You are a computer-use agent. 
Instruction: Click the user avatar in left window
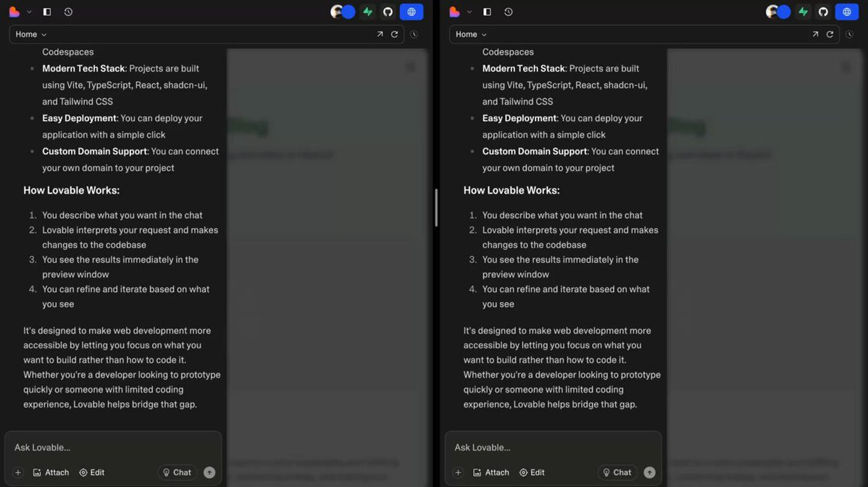[337, 12]
